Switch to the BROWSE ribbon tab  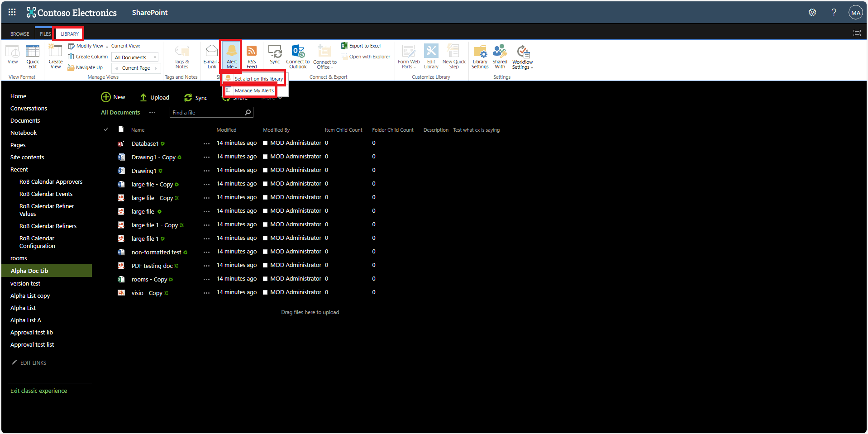pos(20,34)
